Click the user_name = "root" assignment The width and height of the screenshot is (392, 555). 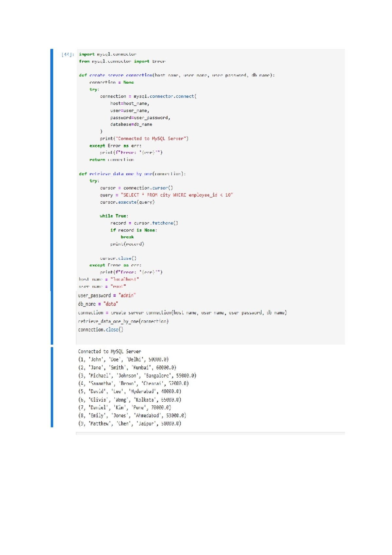pos(102,286)
